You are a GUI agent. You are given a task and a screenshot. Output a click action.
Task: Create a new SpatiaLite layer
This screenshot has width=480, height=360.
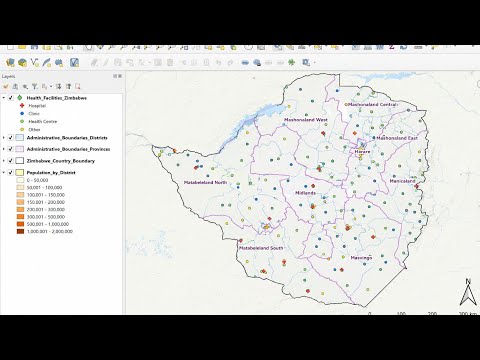[x=47, y=62]
